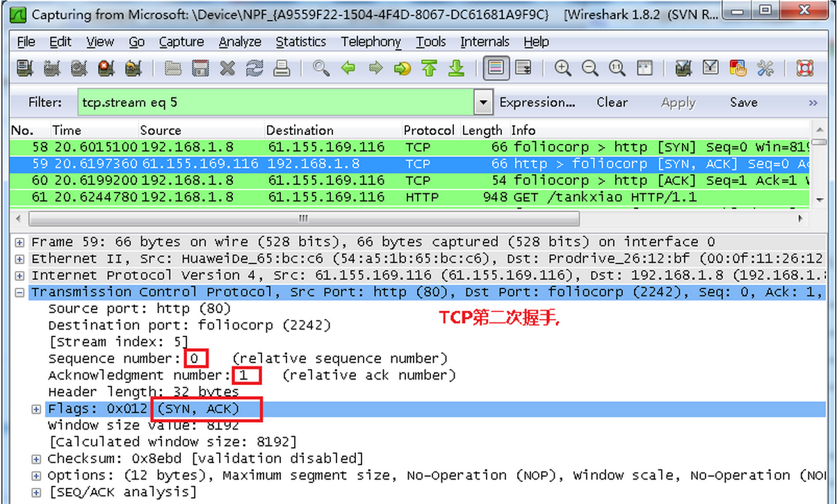
Task: Save the current filter
Action: click(743, 102)
